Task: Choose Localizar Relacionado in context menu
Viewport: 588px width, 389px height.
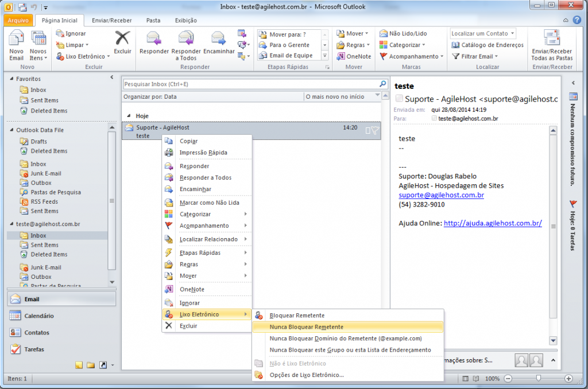Action: coord(207,239)
